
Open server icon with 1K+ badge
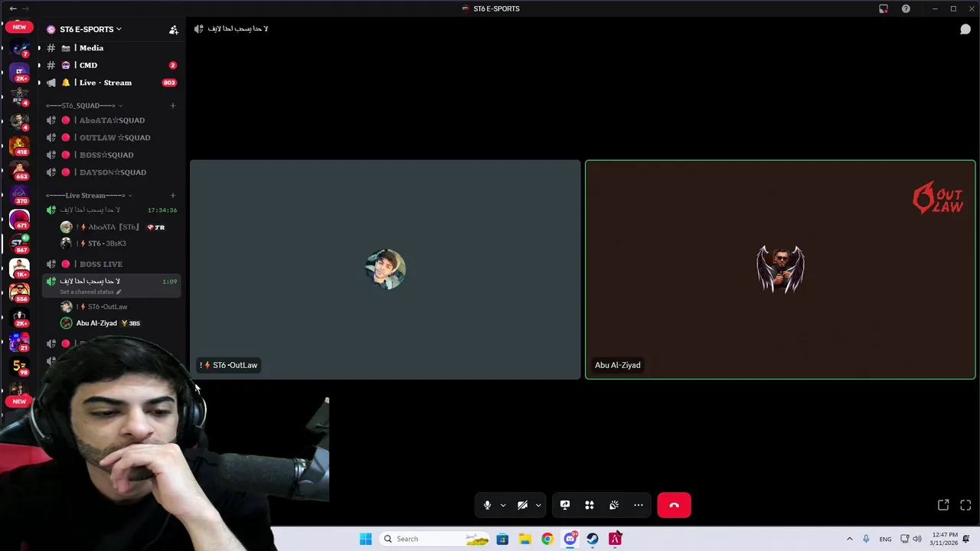pyautogui.click(x=19, y=268)
